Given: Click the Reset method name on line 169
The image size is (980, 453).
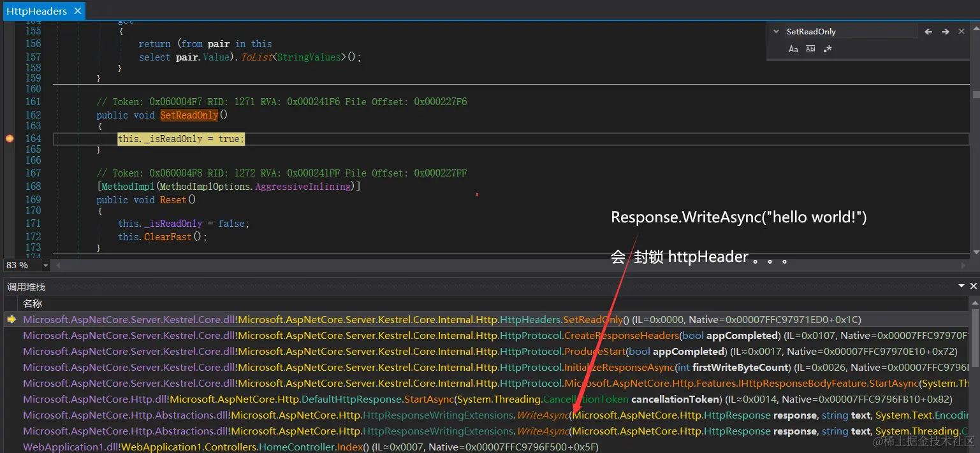Looking at the screenshot, I should pos(173,199).
